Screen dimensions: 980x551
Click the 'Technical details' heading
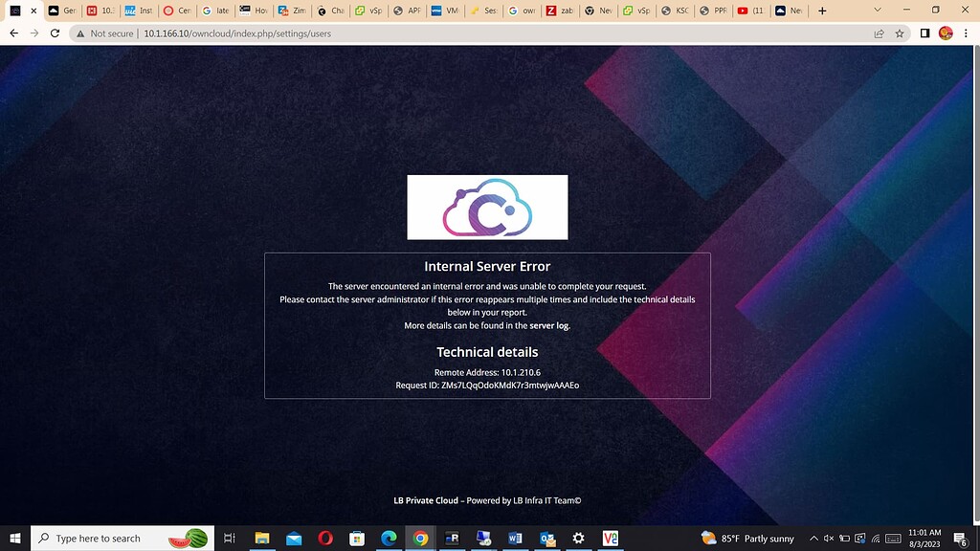click(x=487, y=352)
